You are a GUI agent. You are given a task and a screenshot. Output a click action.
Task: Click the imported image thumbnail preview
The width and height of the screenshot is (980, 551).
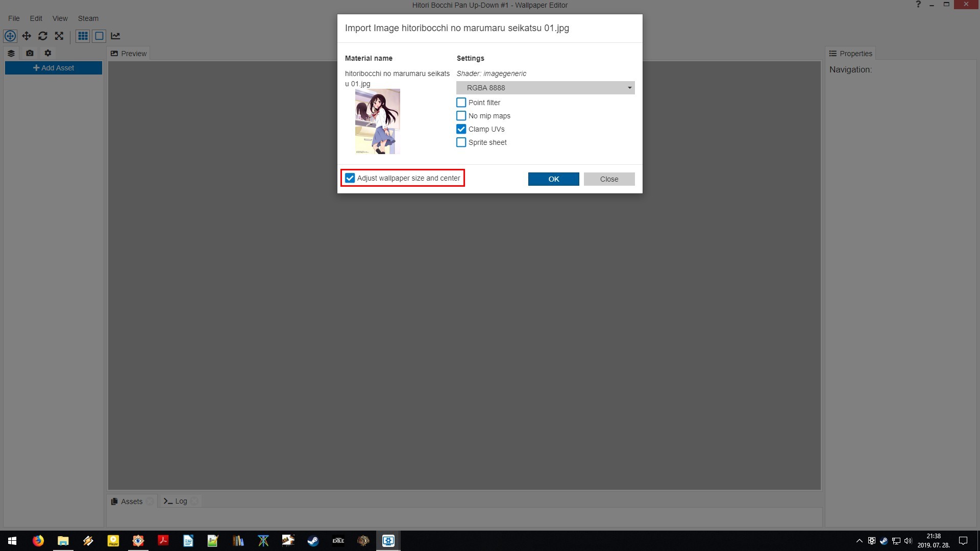click(377, 121)
